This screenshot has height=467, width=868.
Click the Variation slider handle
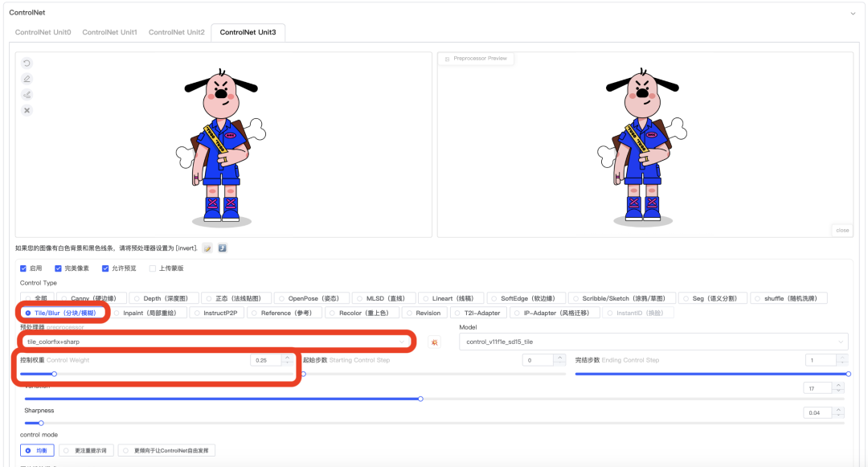[420, 399]
